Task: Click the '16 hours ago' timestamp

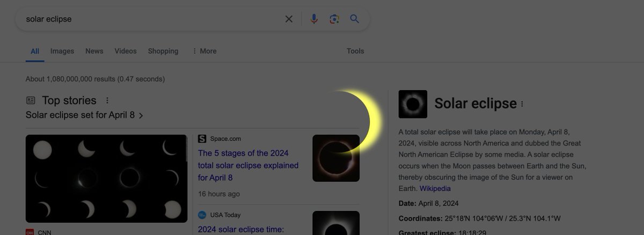Action: coord(219,194)
